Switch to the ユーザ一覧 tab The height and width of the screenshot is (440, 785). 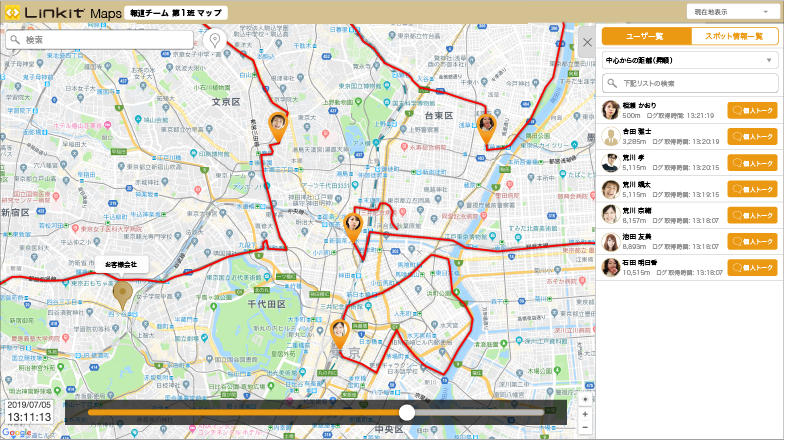coord(645,36)
